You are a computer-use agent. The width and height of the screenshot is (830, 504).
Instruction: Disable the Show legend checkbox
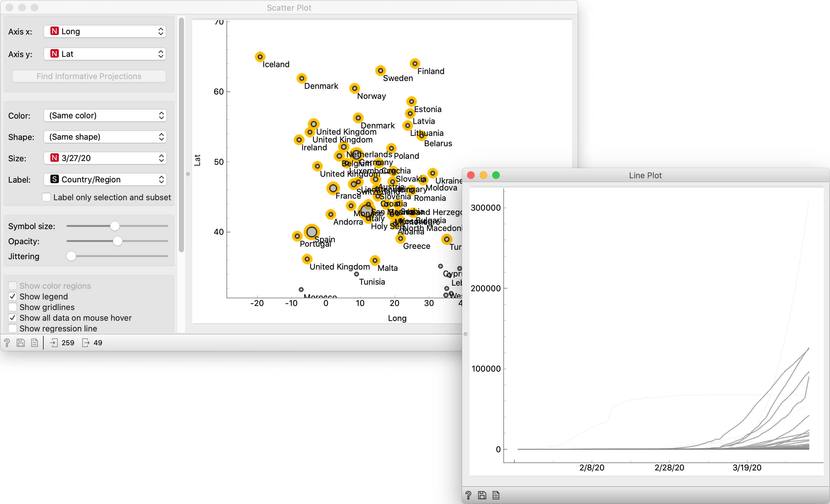click(13, 296)
